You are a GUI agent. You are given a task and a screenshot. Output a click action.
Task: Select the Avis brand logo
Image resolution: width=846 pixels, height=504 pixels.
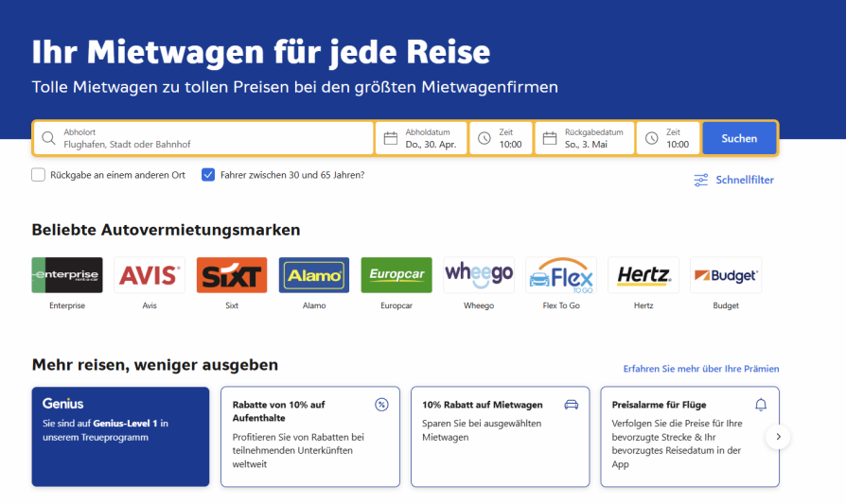(x=150, y=275)
